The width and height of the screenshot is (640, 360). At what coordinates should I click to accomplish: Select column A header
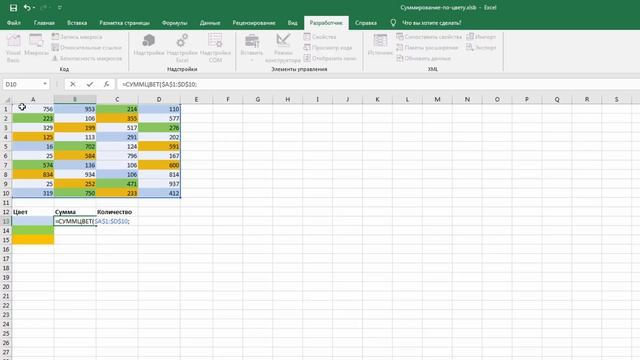pyautogui.click(x=33, y=99)
